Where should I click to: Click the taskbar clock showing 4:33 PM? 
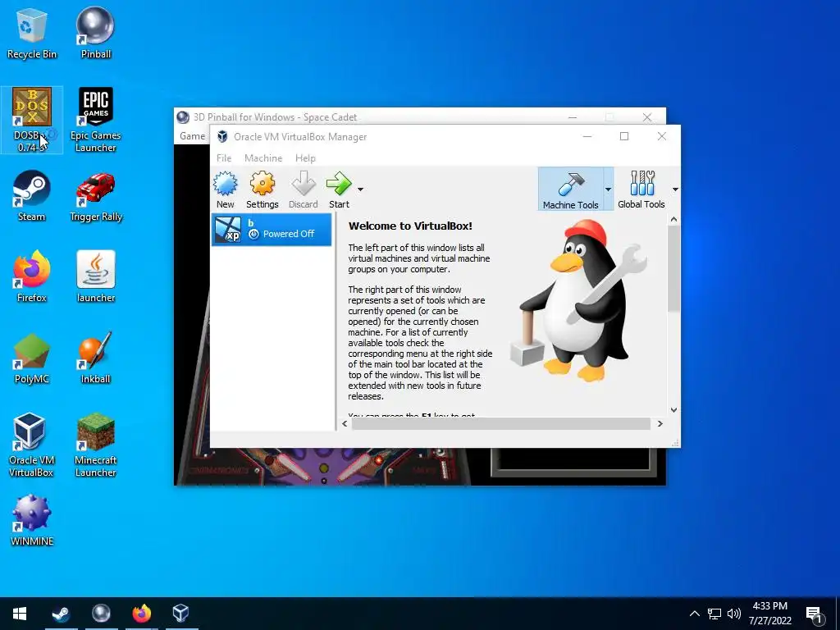769,614
